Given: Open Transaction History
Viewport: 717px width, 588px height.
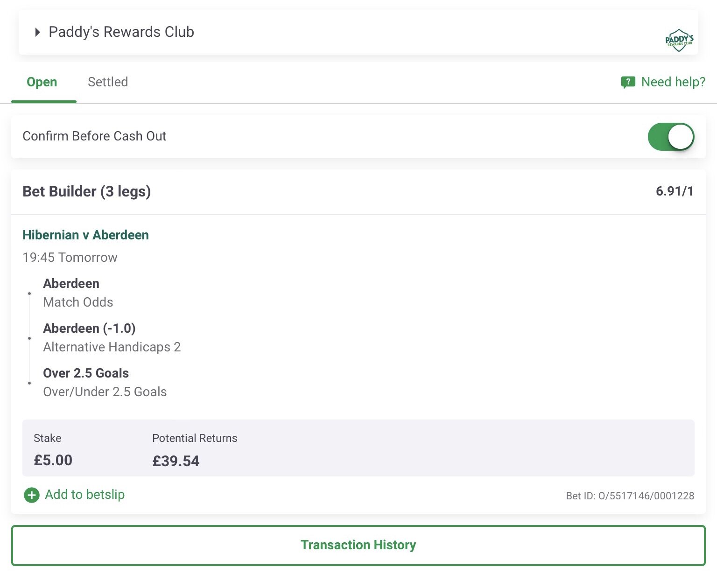Looking at the screenshot, I should [358, 546].
